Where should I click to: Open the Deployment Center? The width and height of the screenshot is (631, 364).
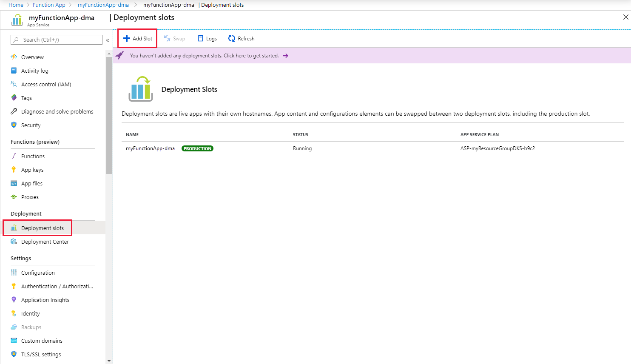(x=45, y=242)
